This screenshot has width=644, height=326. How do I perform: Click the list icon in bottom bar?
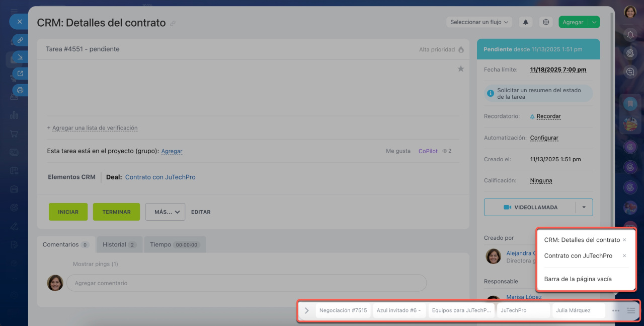(631, 310)
